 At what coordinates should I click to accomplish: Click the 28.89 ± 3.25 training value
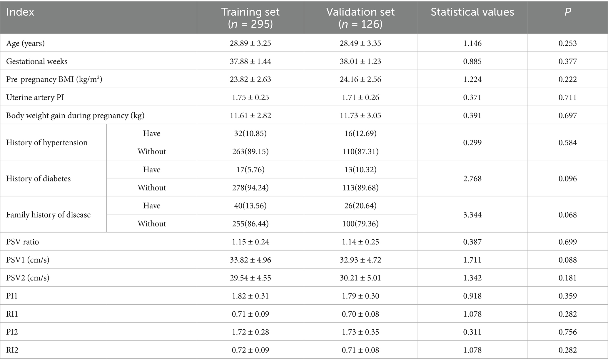click(x=250, y=44)
